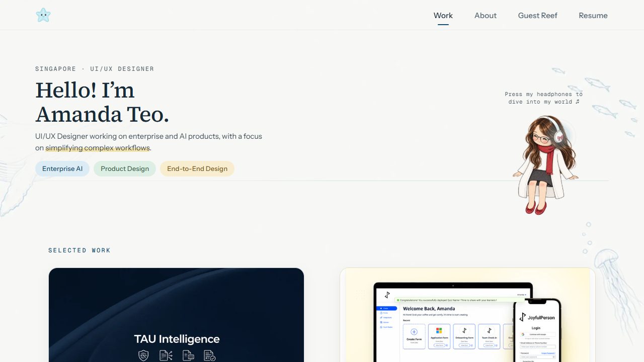Click the document checkmark icon on the TAU card
This screenshot has height=362, width=644.
click(210, 355)
